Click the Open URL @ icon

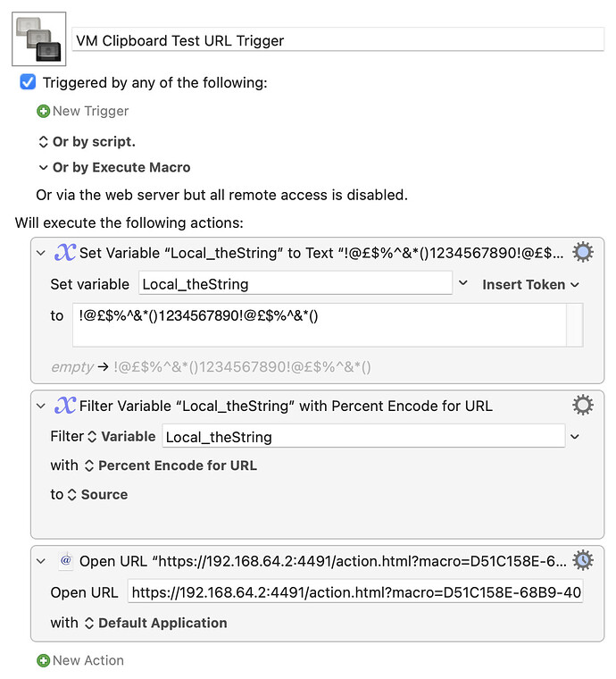[66, 561]
